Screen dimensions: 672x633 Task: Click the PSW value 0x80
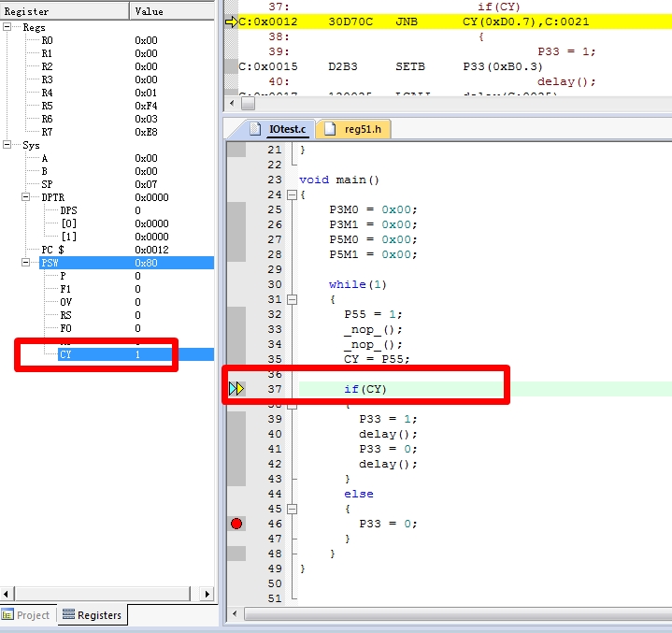[x=146, y=263]
